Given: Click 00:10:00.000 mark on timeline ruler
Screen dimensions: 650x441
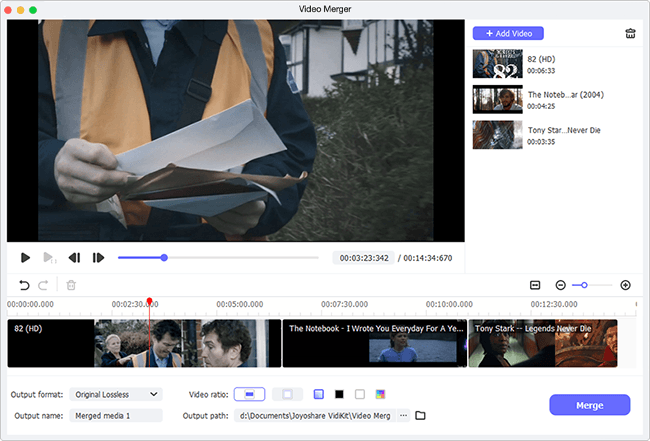Looking at the screenshot, I should [x=449, y=304].
